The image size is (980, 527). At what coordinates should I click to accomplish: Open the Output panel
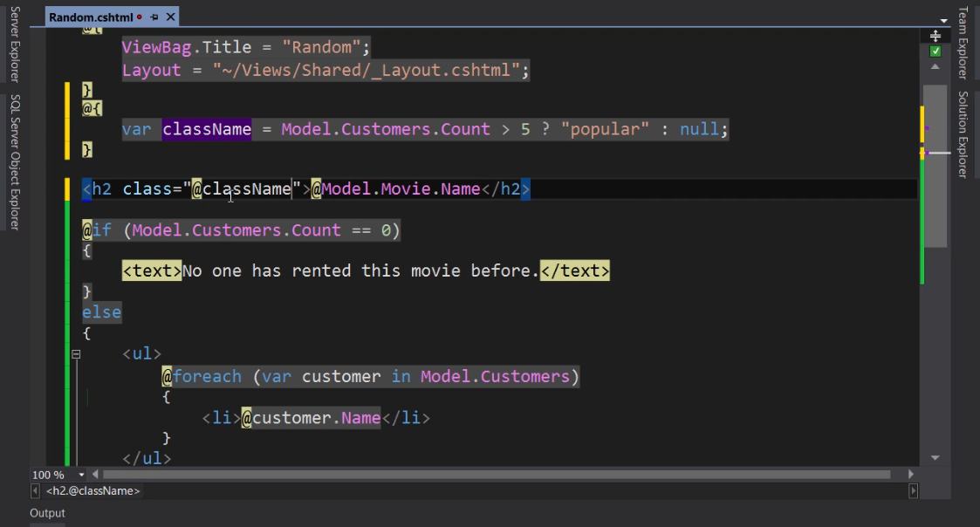(x=47, y=513)
